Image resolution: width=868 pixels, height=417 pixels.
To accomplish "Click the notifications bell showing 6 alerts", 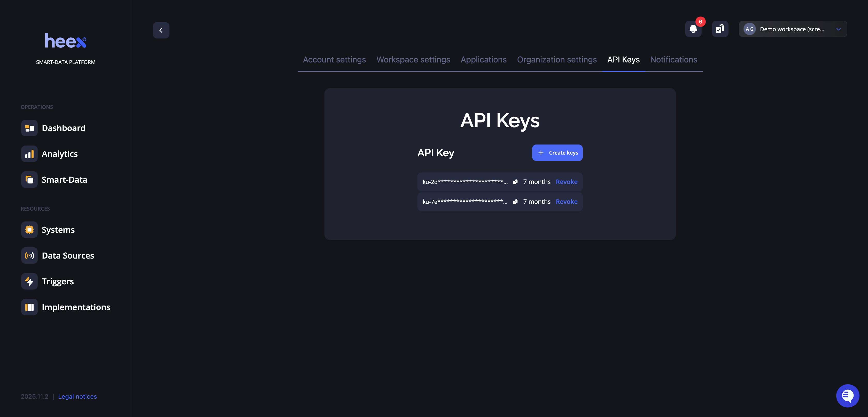I will click(693, 29).
